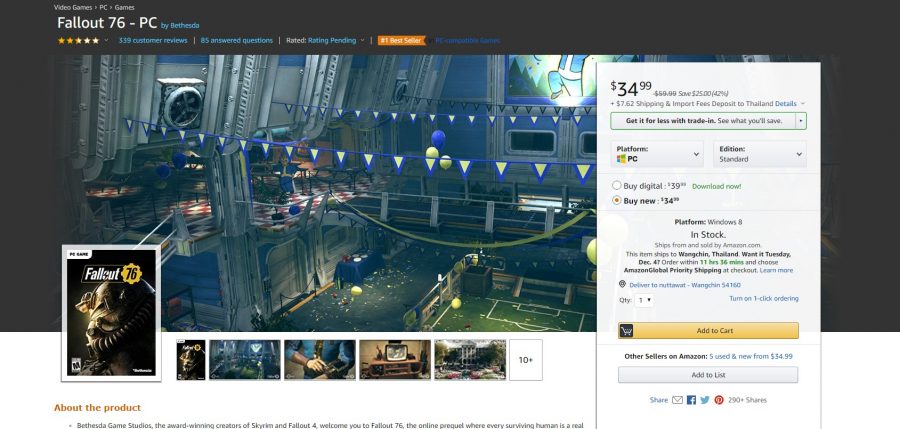Open the 10+ more images tile
The height and width of the screenshot is (429, 900).
[x=526, y=360]
